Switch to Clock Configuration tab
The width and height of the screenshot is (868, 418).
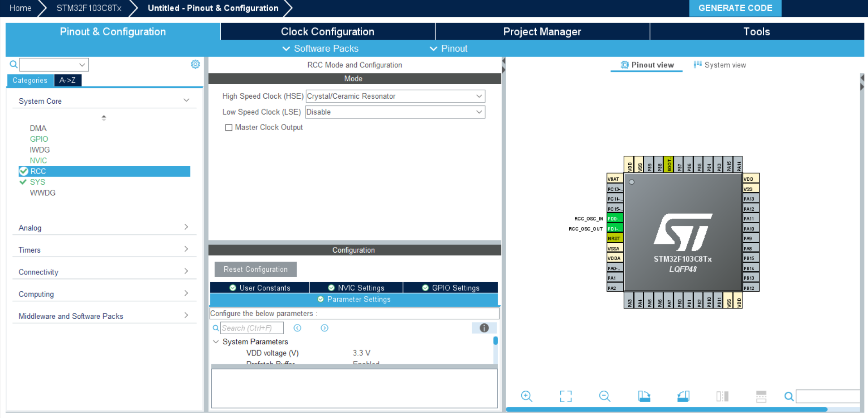tap(328, 32)
